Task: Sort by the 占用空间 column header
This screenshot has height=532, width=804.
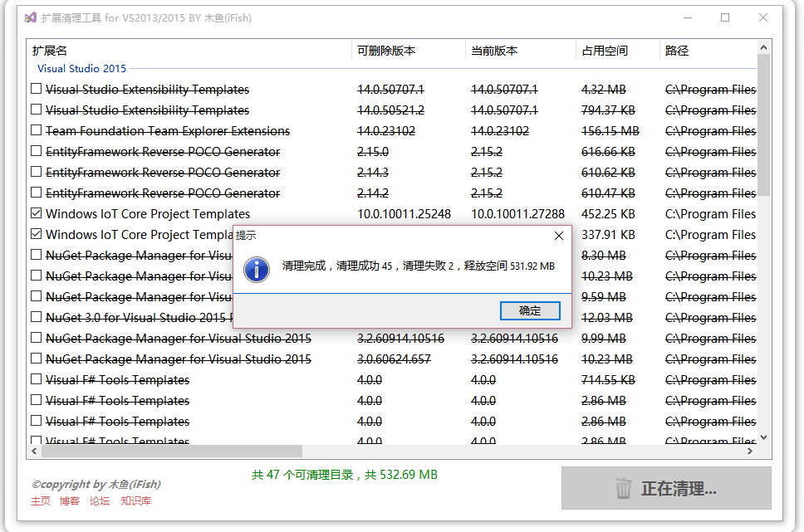Action: 618,51
